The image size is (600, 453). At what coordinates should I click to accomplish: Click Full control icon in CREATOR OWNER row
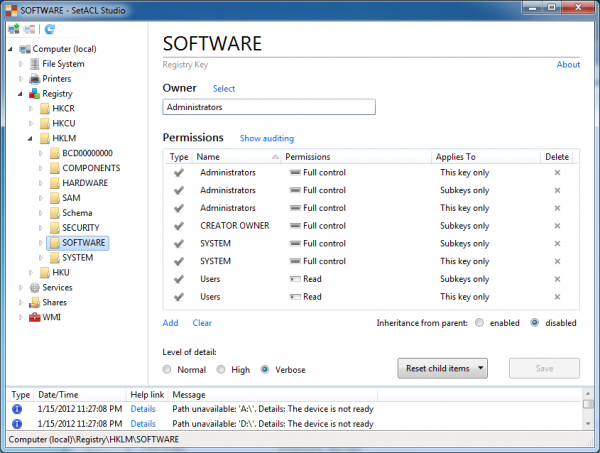pyautogui.click(x=295, y=226)
